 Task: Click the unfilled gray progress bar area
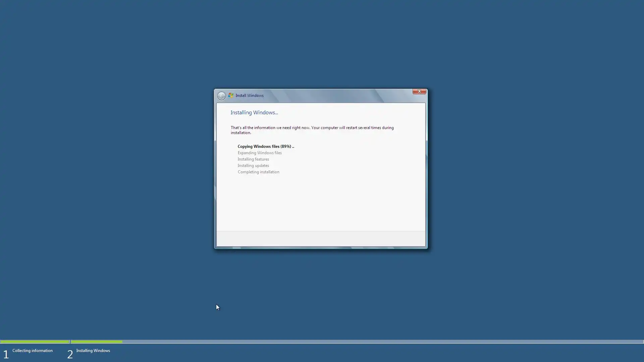click(382, 342)
